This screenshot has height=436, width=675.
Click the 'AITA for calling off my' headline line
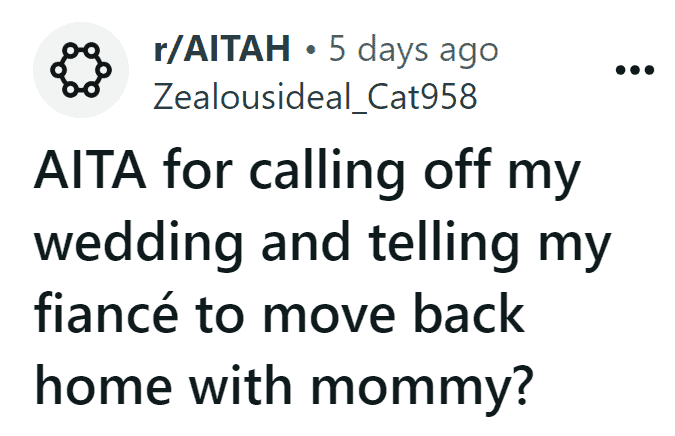(307, 173)
